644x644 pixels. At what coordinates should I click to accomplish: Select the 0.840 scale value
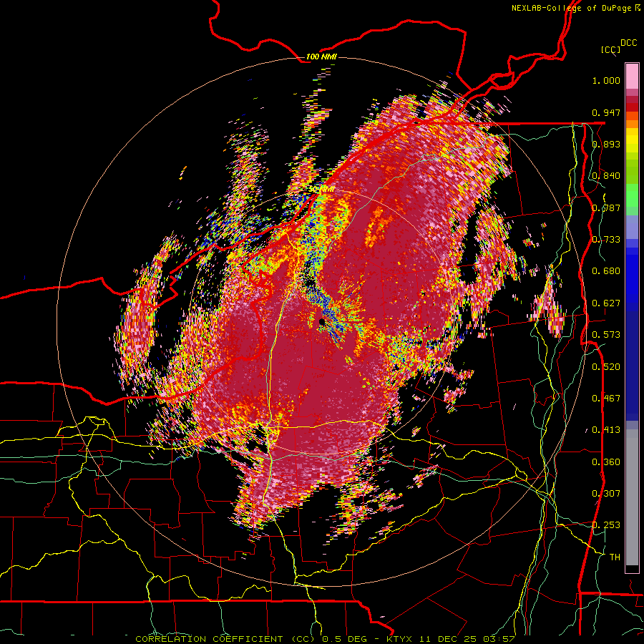[x=606, y=176]
